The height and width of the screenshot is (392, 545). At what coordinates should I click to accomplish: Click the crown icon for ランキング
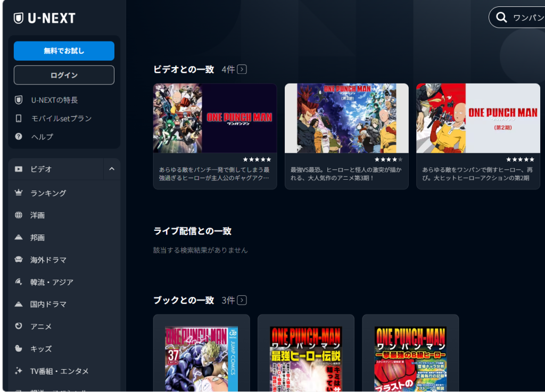click(19, 193)
